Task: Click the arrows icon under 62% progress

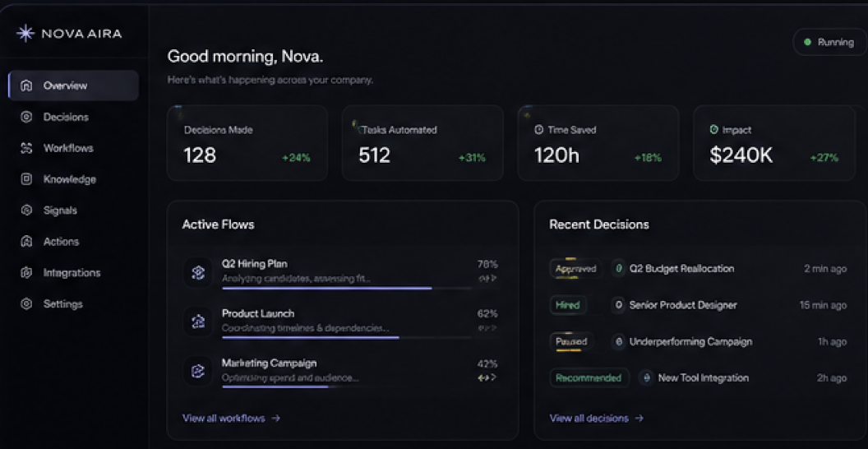Action: [x=487, y=328]
